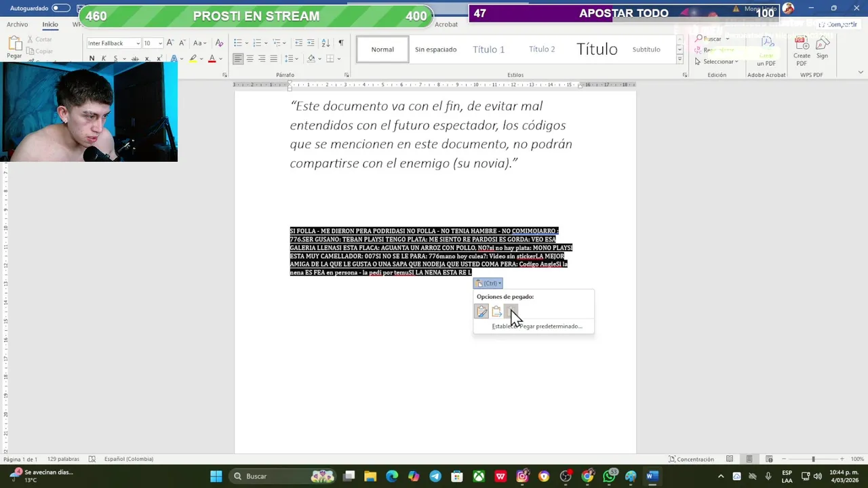Increase font size with the larger A icon
868x488 pixels.
(170, 43)
